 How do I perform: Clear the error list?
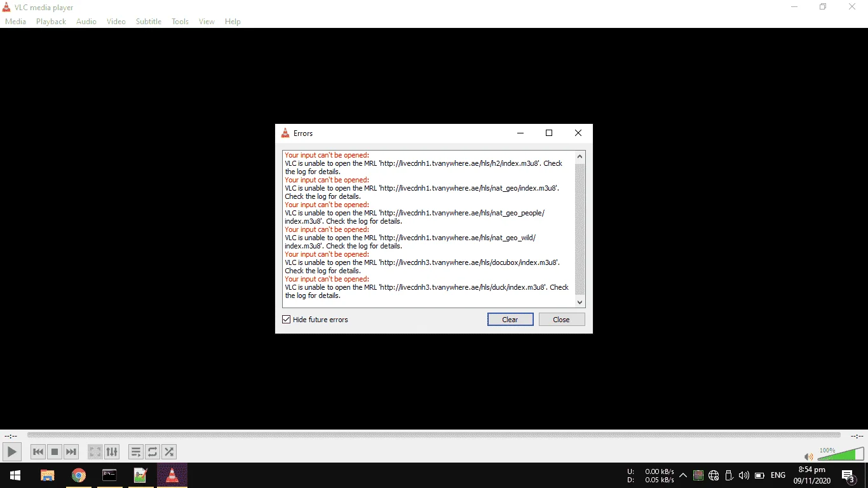[510, 320]
